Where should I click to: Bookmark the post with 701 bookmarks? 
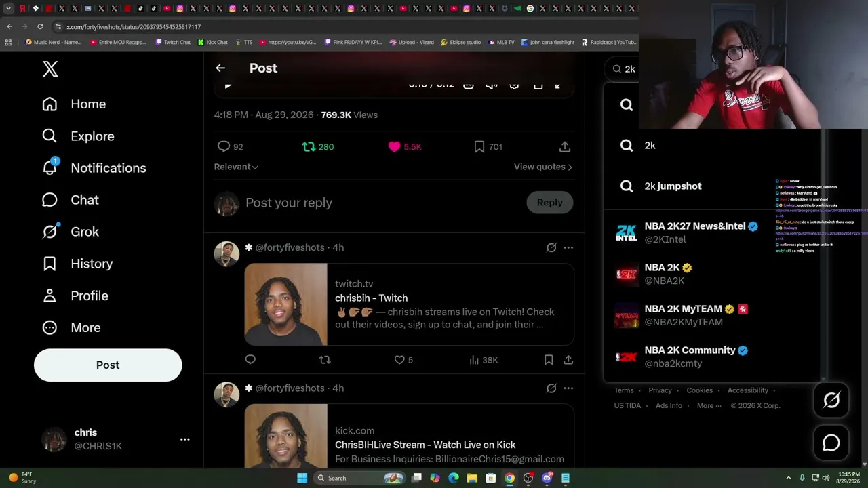click(488, 146)
